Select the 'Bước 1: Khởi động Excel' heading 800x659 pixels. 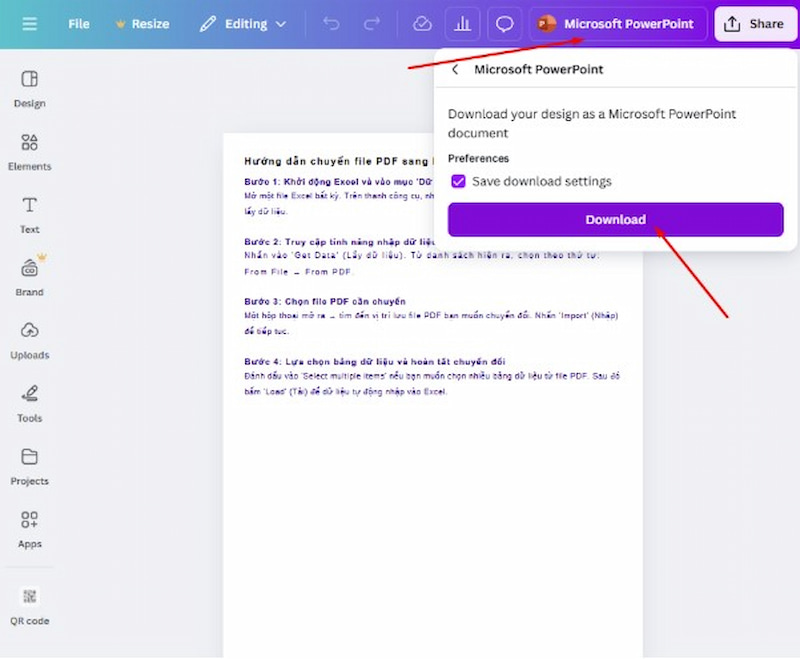pos(339,182)
